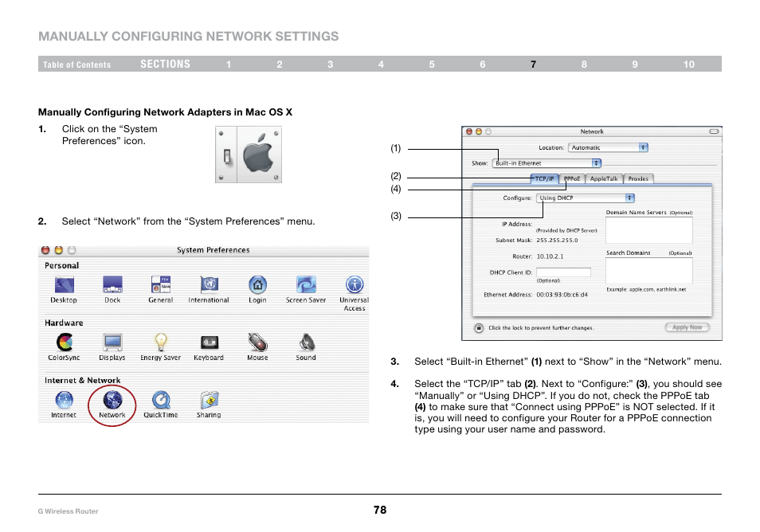Viewport: 760px width, 532px height.
Task: Open the Screen Saver preference icon
Action: 307,285
